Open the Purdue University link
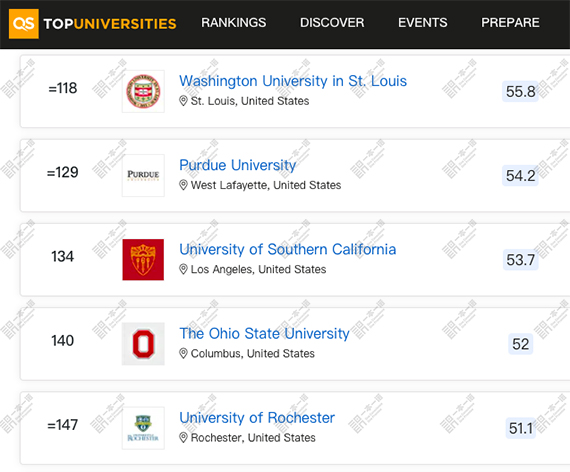Viewport: 570px width, 472px height. 238,165
